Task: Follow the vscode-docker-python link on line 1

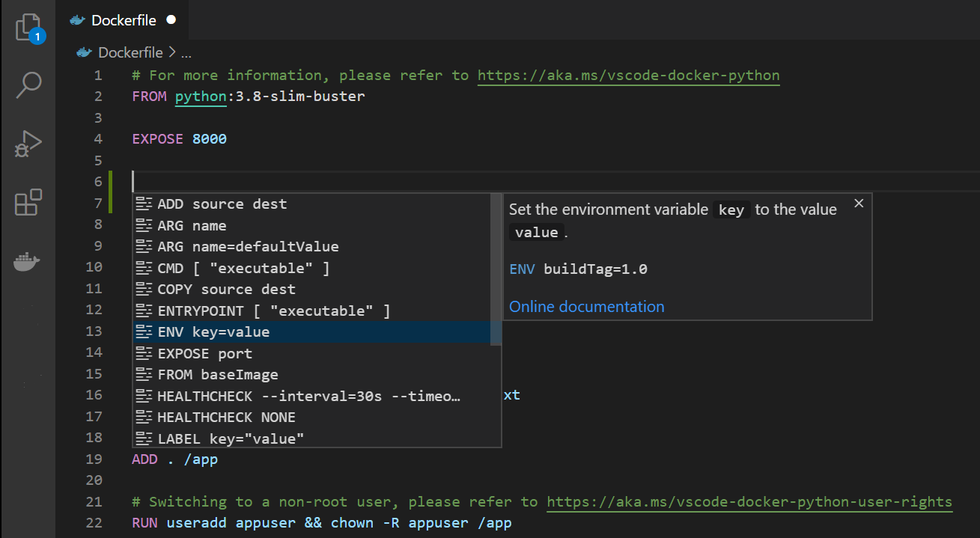Action: coord(629,75)
